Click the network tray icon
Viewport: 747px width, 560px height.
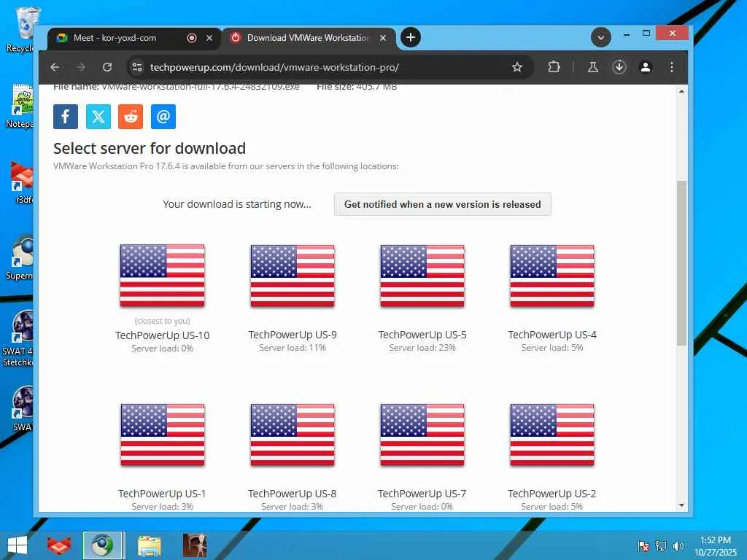tap(661, 545)
